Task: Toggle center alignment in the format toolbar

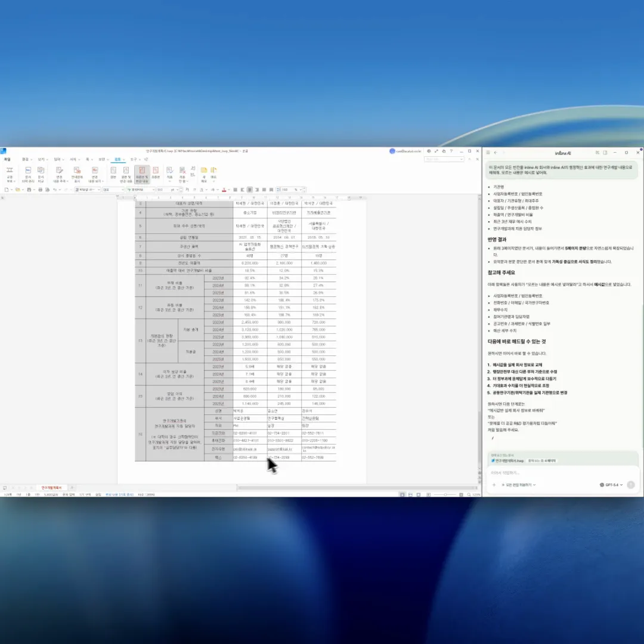Action: [x=250, y=190]
